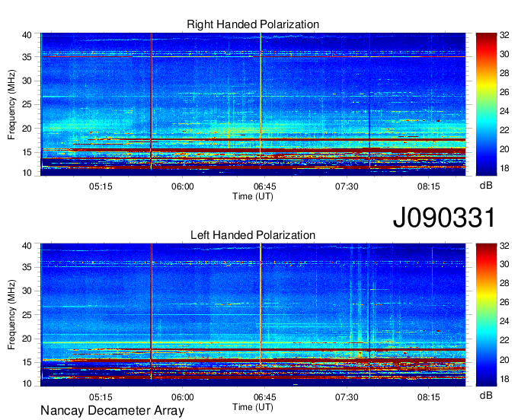Image resolution: width=518 pixels, height=420 pixels.
Task: Click the 35 MHz tick of Right Handed plot
Action: 27,57
